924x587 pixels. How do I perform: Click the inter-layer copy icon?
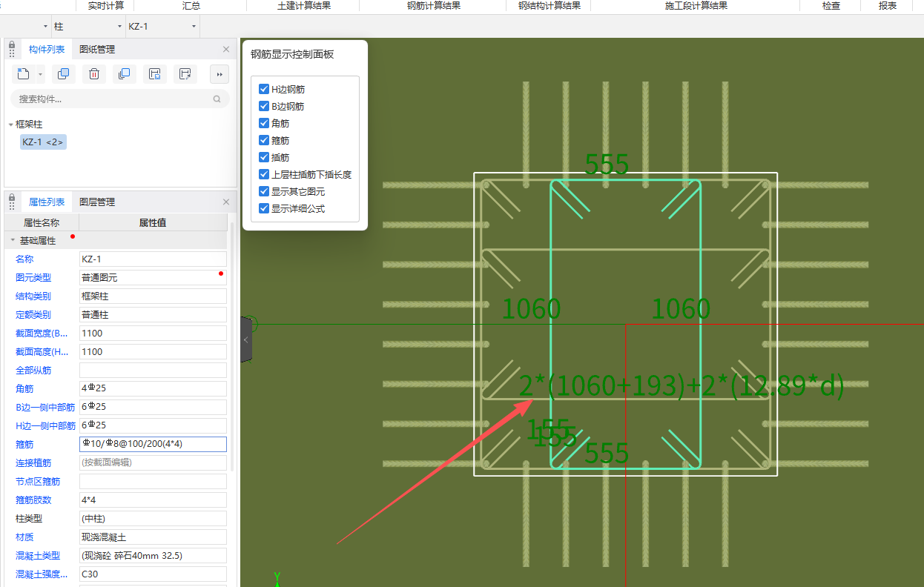pos(124,73)
